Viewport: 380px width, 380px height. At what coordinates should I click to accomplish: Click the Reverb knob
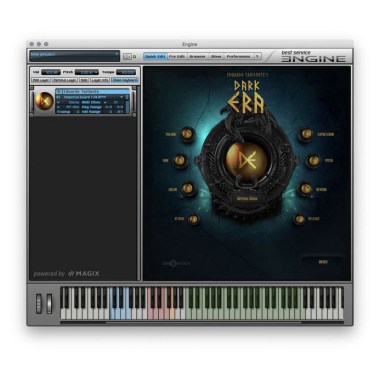point(305,189)
